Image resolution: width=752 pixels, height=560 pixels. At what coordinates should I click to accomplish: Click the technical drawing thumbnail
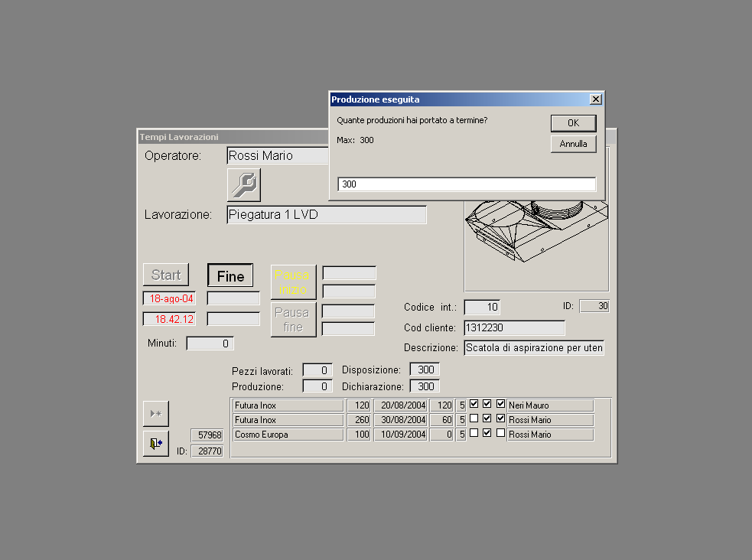(537, 245)
